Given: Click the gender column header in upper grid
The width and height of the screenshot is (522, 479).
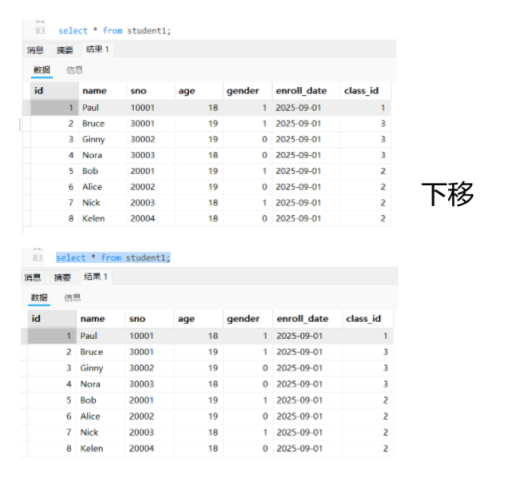Looking at the screenshot, I should coord(248,91).
